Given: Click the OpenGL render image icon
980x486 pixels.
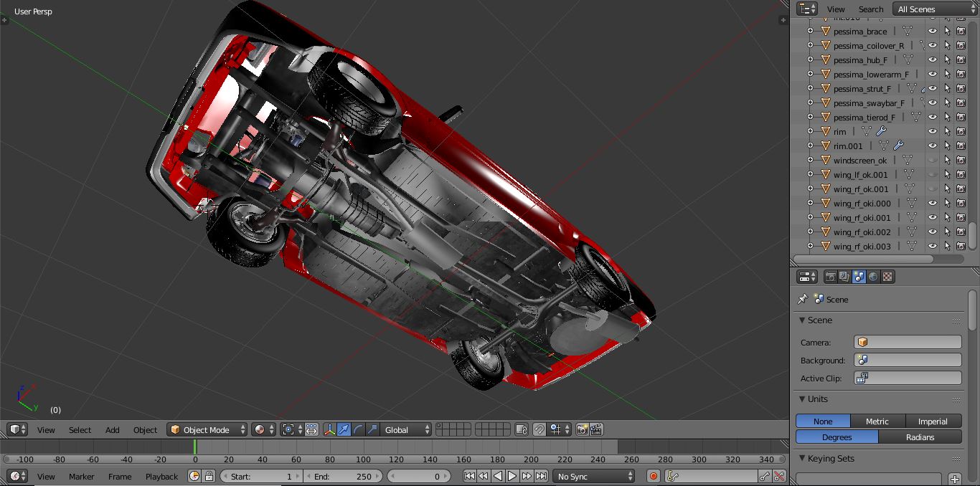Looking at the screenshot, I should [582, 429].
